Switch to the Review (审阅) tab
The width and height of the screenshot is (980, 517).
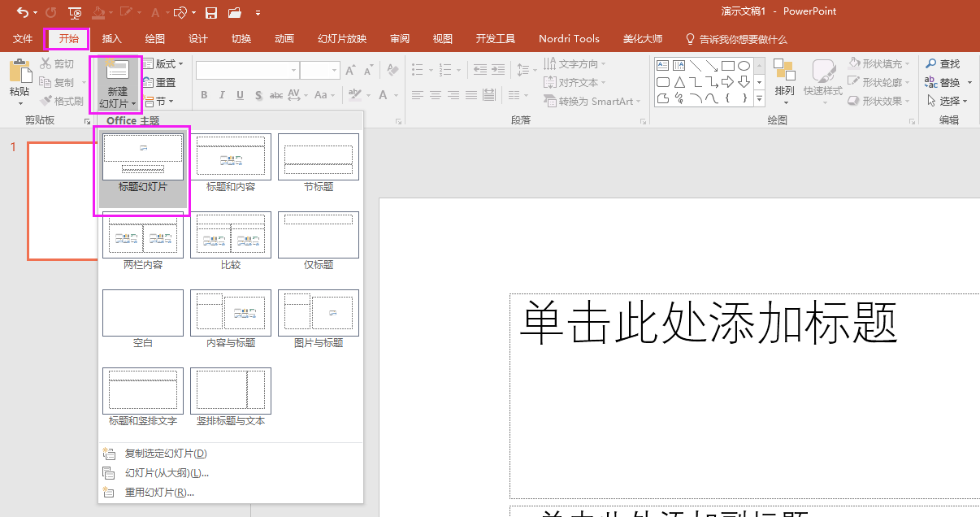pos(400,39)
